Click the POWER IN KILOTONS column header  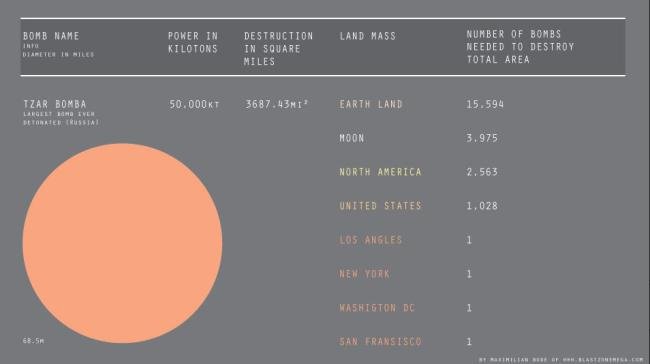point(193,42)
